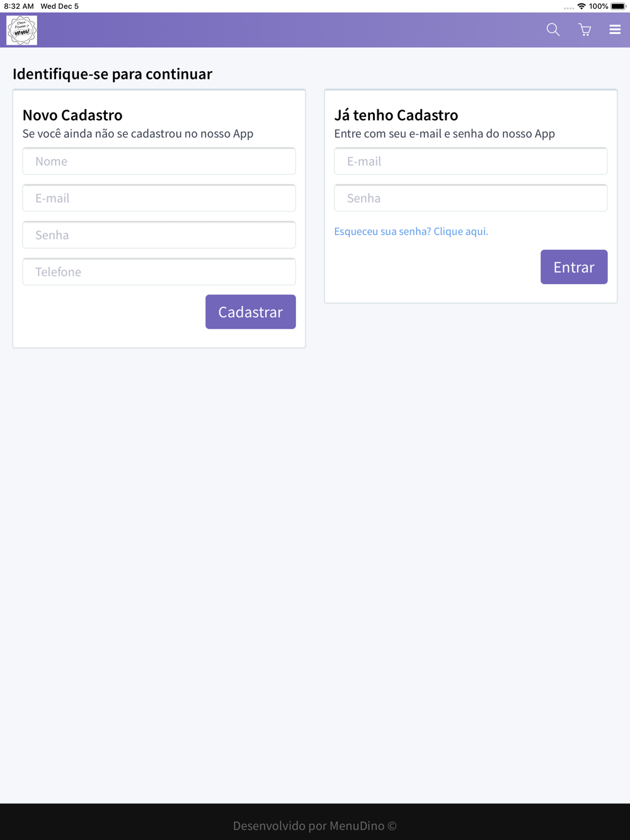The height and width of the screenshot is (840, 630).
Task: Tap the Wi-Fi status icon
Action: point(581,6)
